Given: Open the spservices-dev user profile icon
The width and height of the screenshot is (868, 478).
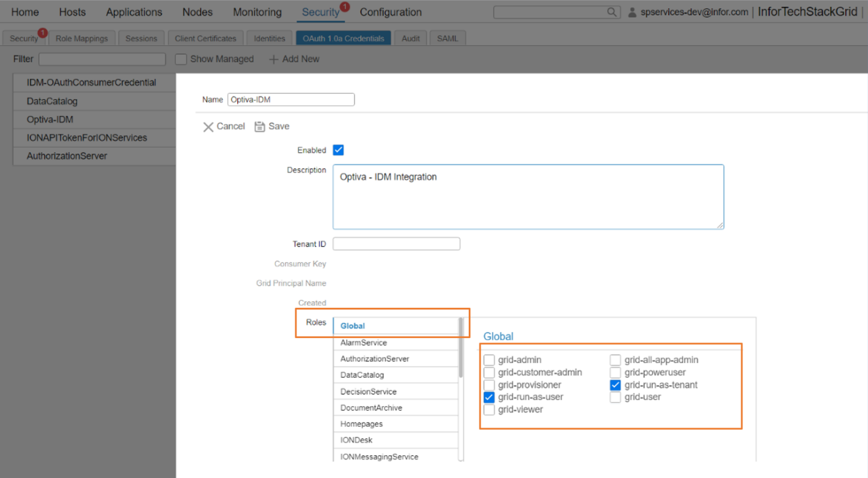Looking at the screenshot, I should [633, 11].
